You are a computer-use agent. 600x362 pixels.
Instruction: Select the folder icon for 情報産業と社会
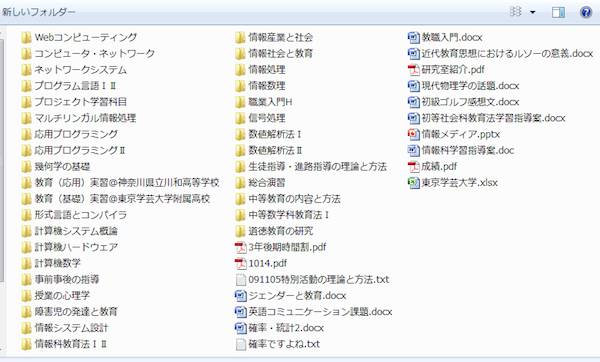(x=240, y=38)
